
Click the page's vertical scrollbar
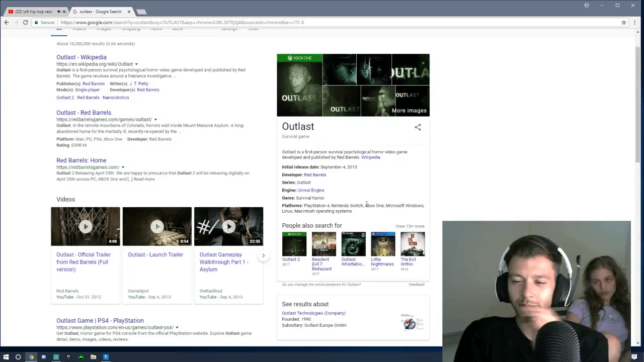click(x=638, y=101)
